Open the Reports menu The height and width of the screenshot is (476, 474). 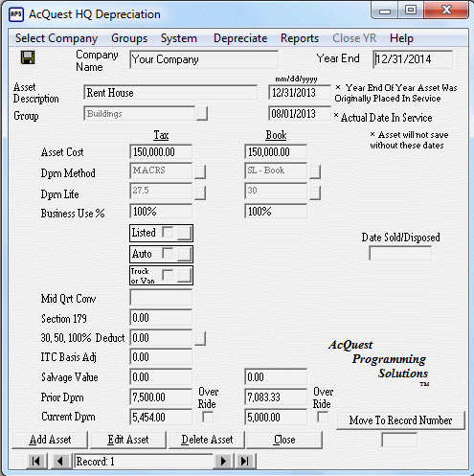300,38
